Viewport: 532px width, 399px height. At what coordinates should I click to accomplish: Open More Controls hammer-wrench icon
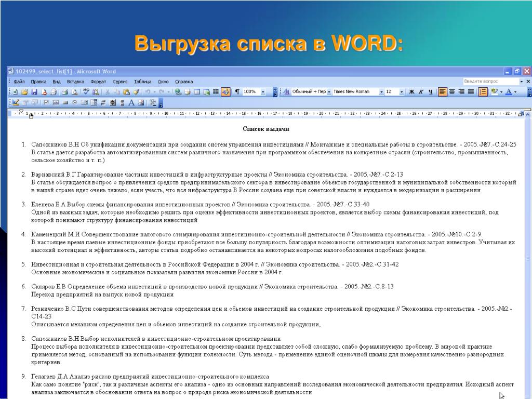(153, 102)
